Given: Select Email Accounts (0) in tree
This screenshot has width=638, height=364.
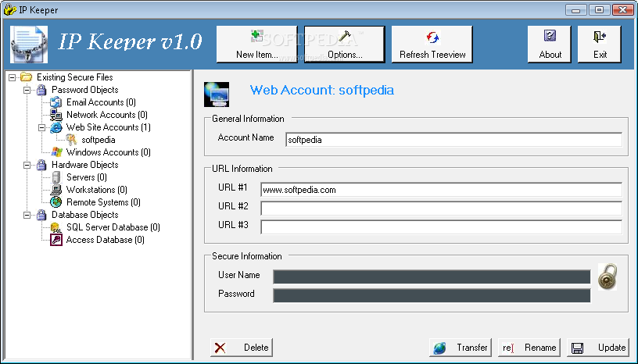Looking at the screenshot, I should (x=101, y=102).
